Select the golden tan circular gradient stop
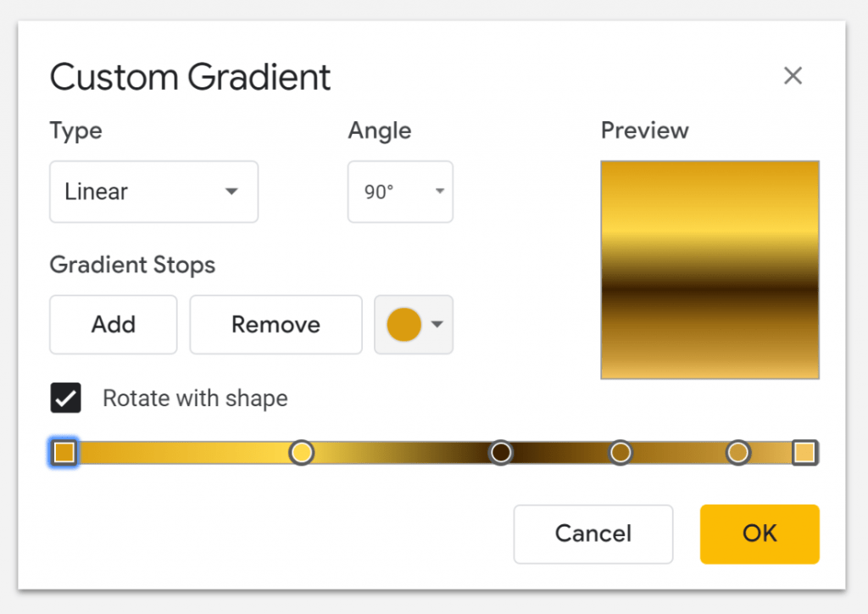 [738, 452]
